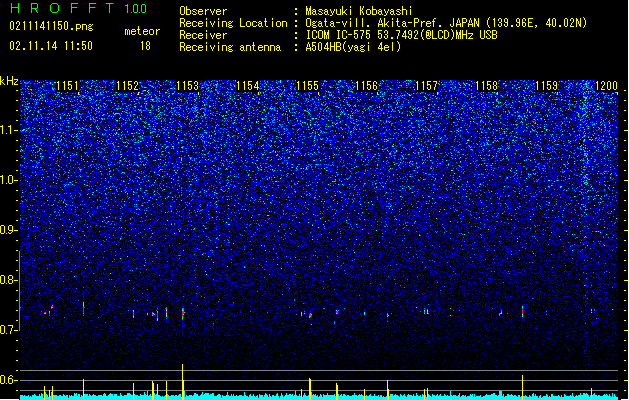Click the A504HB(yagi 4el) antenna text
629x400 pixels.
tap(353, 47)
